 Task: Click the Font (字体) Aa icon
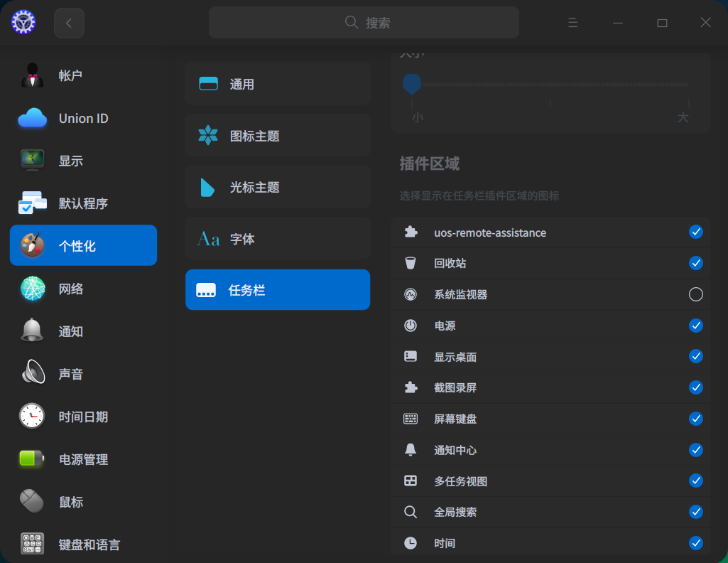tap(209, 239)
